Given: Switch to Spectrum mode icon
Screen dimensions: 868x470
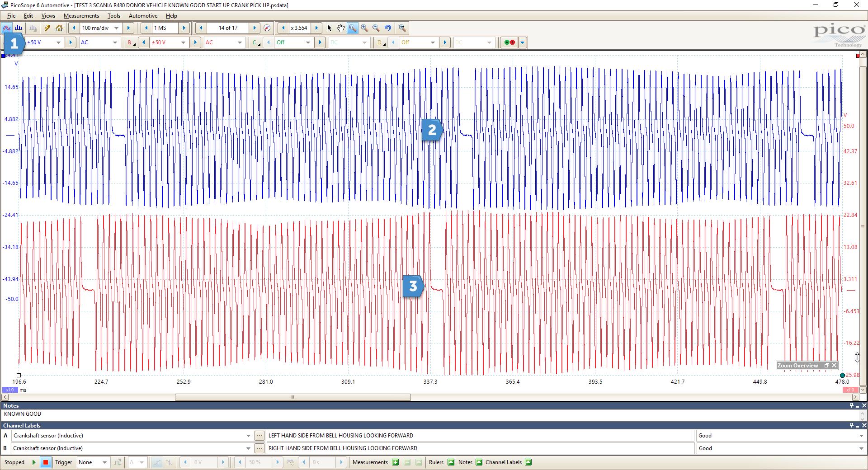Looking at the screenshot, I should pyautogui.click(x=19, y=28).
